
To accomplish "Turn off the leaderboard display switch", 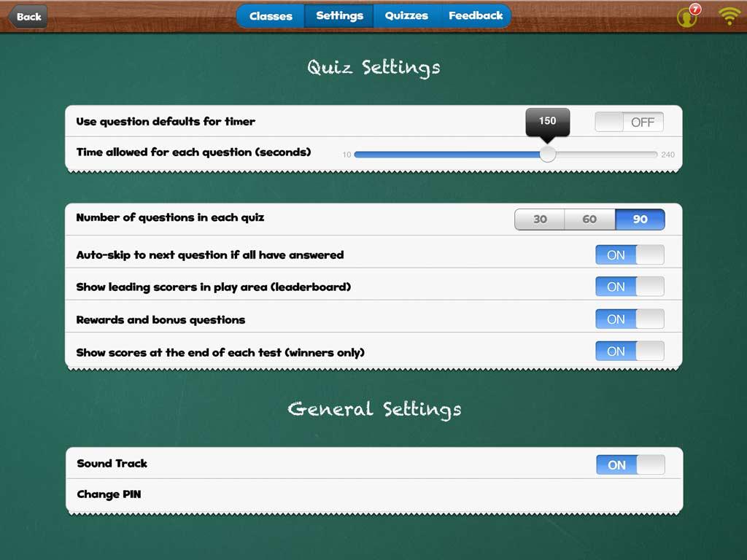I will [x=630, y=287].
